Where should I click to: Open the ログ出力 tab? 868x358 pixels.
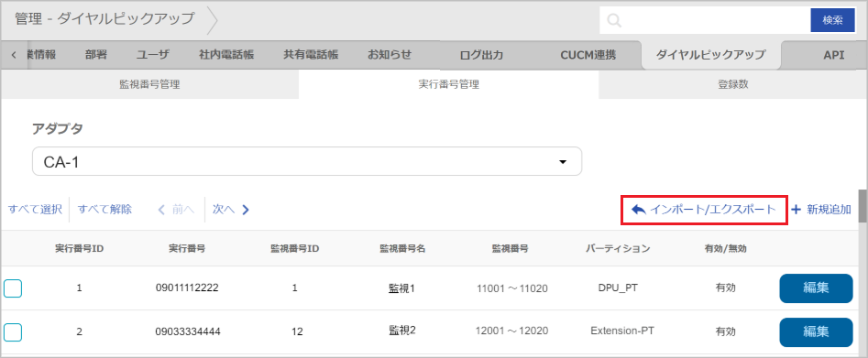(x=481, y=55)
